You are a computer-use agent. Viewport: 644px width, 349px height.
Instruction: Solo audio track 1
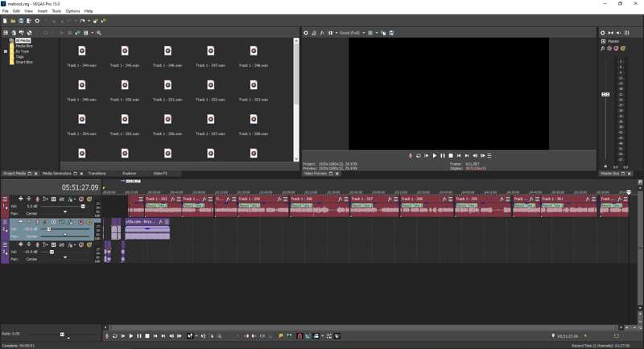pos(89,199)
